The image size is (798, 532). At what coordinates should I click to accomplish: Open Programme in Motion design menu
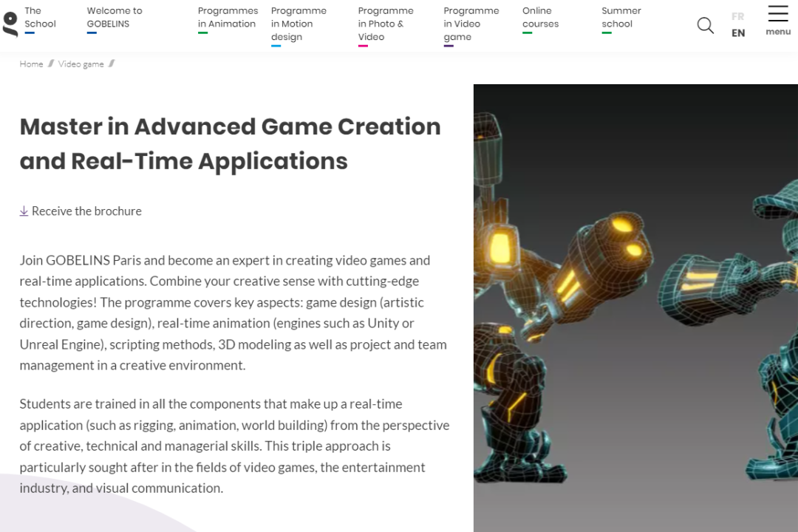(x=299, y=24)
